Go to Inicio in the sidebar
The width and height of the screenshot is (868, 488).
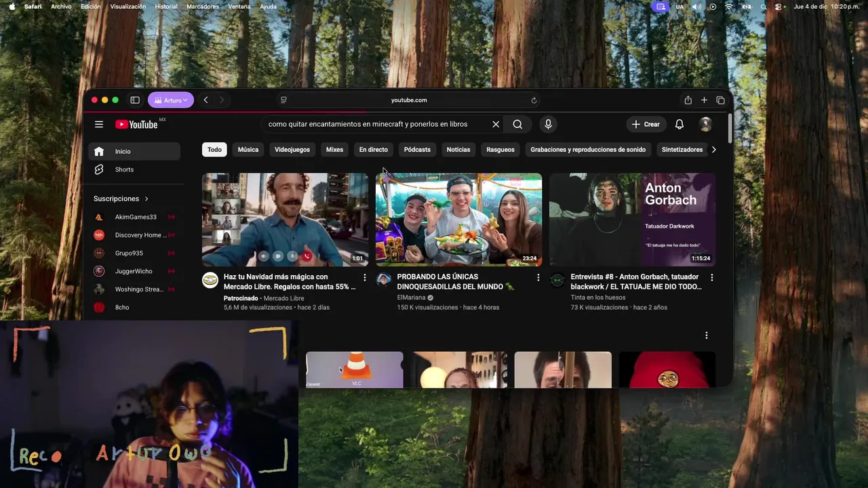(134, 151)
